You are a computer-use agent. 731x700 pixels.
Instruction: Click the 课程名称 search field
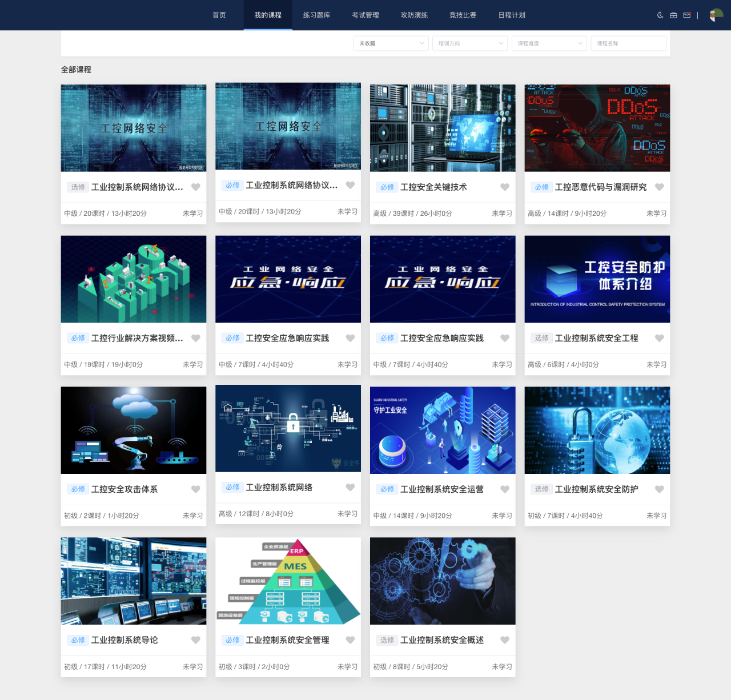coord(628,43)
